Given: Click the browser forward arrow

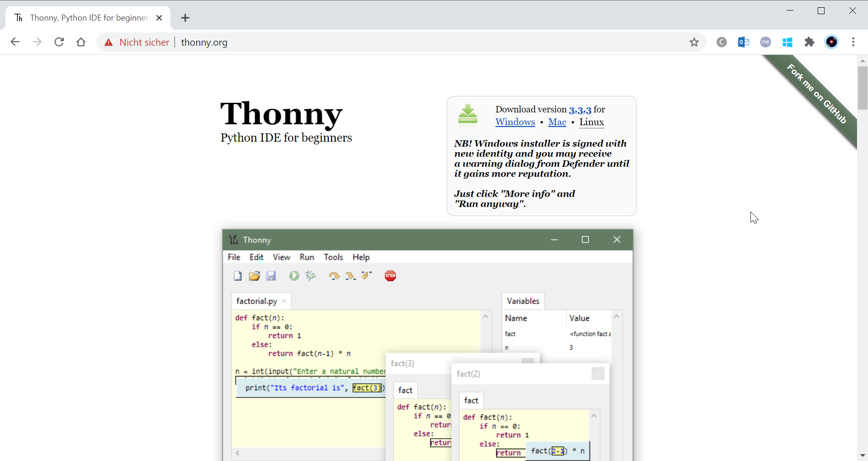Looking at the screenshot, I should tap(37, 42).
